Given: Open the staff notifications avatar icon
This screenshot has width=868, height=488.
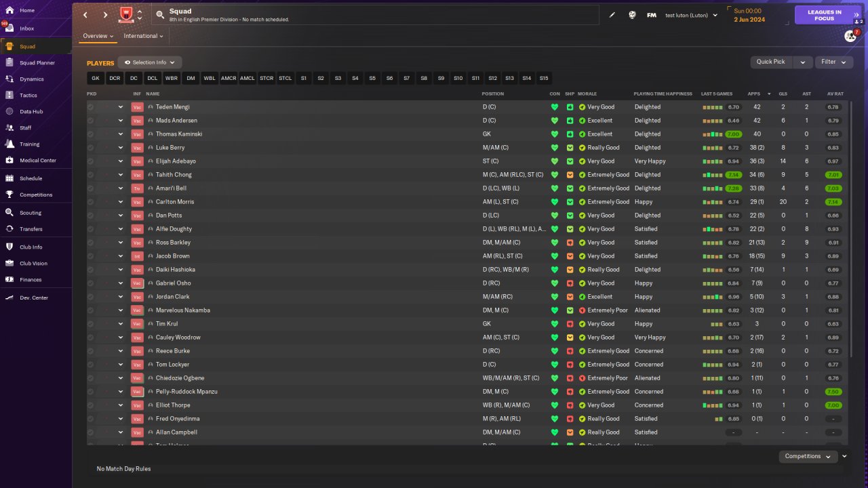Looking at the screenshot, I should [850, 36].
